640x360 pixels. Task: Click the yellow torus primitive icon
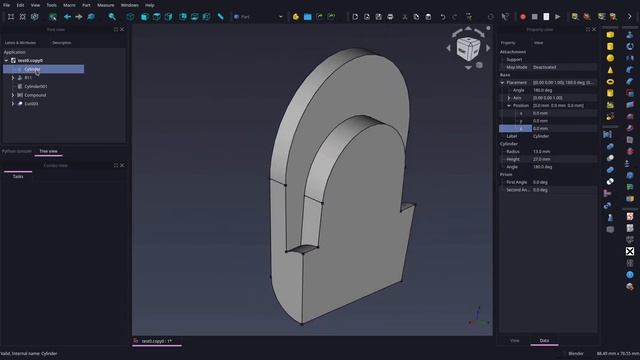point(610,82)
